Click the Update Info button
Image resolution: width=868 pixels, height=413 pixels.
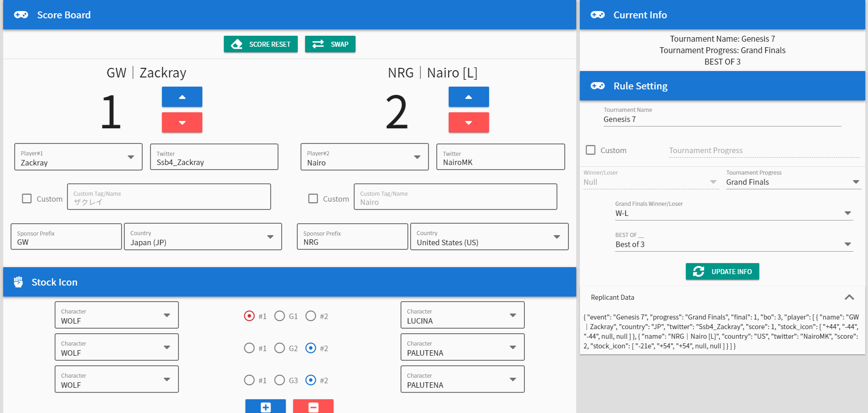(722, 271)
